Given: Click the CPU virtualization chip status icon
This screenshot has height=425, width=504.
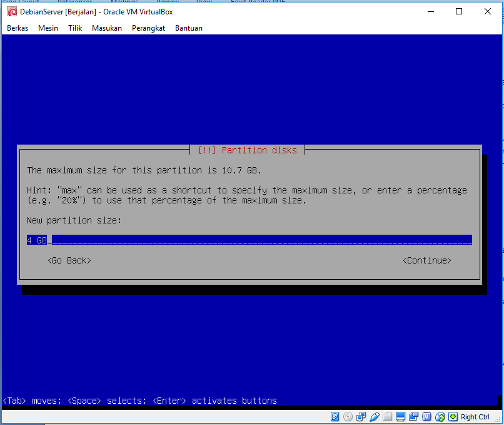Looking at the screenshot, I should [x=427, y=417].
